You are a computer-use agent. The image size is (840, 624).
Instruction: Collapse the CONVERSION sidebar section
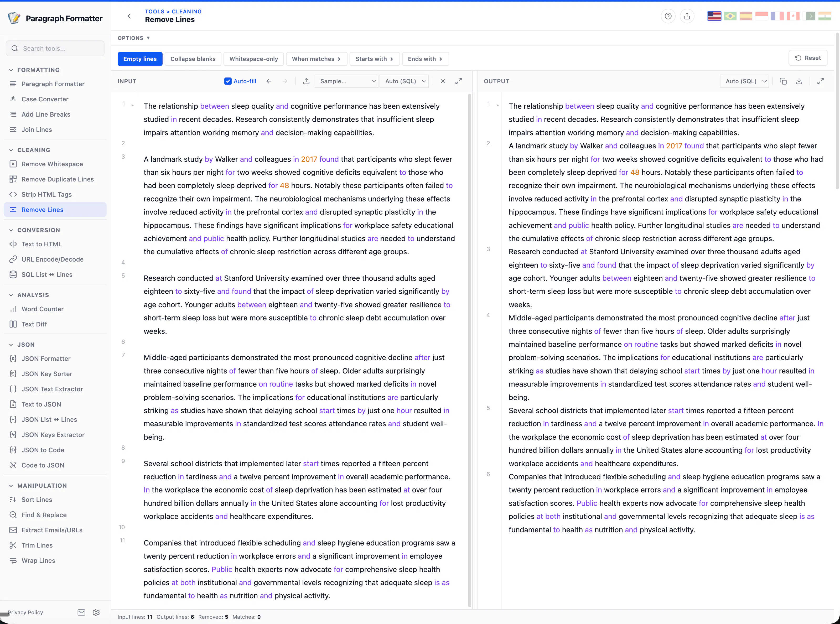34,230
